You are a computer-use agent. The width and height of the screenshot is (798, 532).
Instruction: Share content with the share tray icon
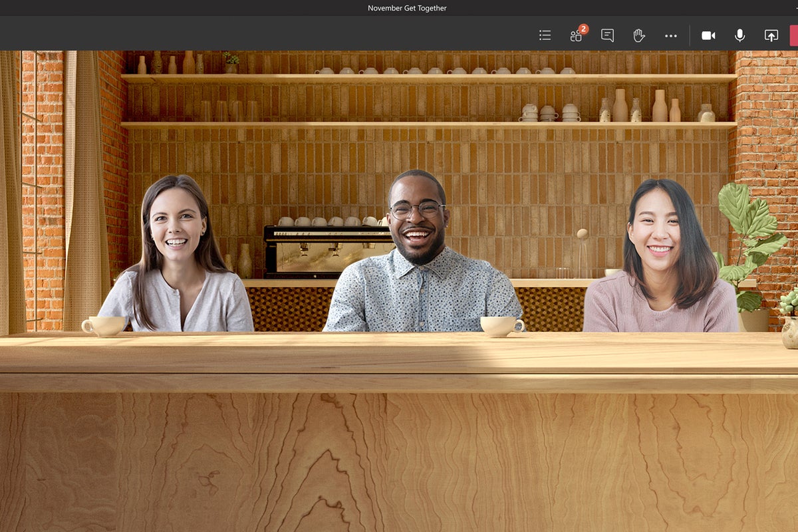click(771, 35)
